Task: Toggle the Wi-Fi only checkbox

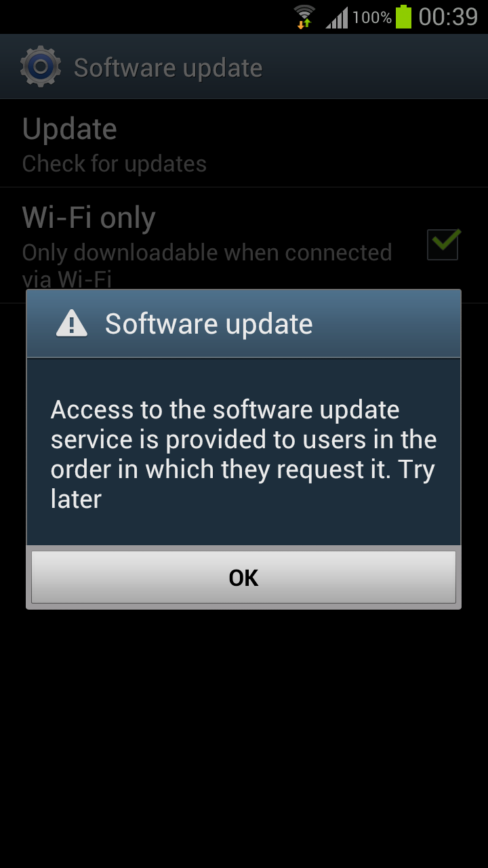Action: (443, 244)
